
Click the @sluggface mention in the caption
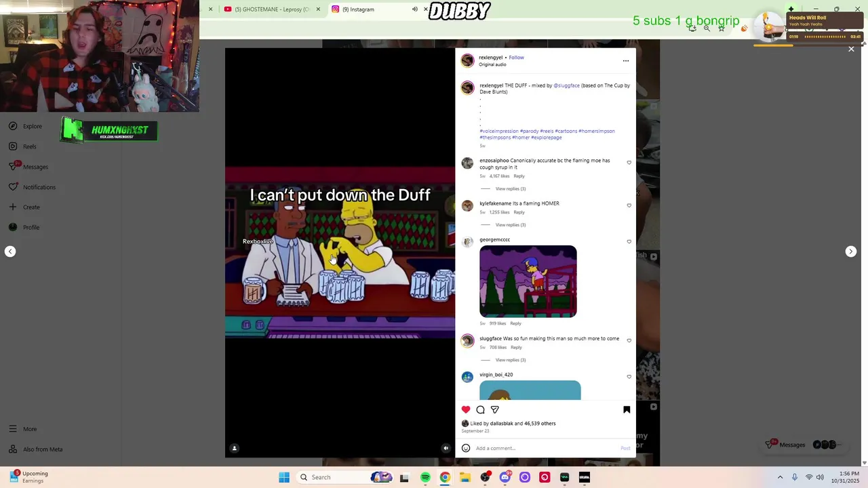[x=566, y=85]
